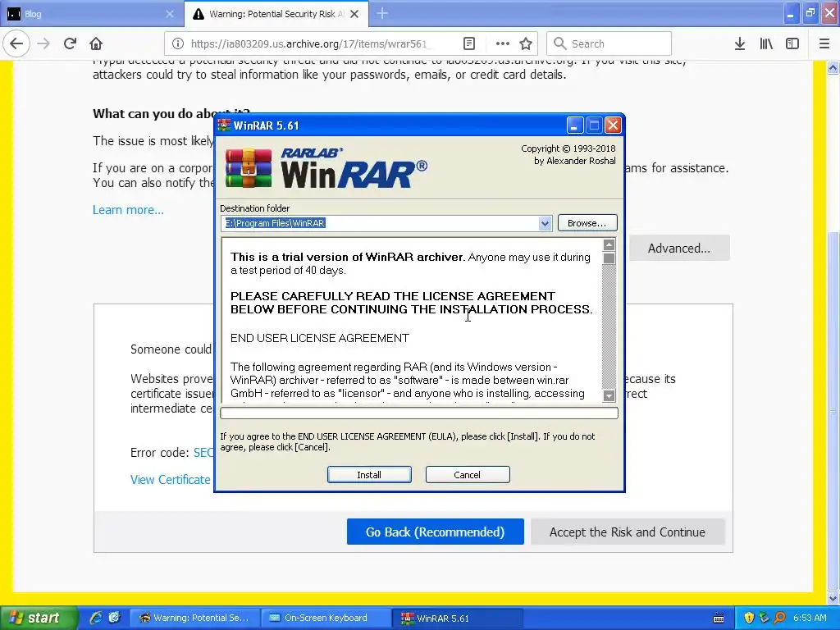Switch to On-Screen Keyboard taskbar button

(x=326, y=619)
